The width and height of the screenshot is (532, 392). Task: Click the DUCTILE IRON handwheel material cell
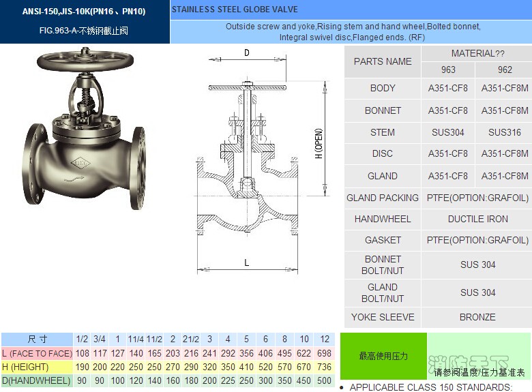pos(477,219)
